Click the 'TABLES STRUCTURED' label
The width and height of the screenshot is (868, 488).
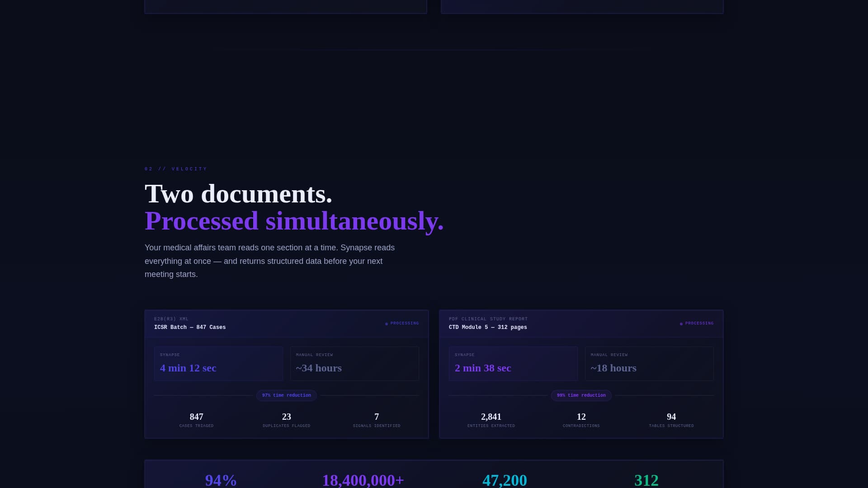point(671,426)
